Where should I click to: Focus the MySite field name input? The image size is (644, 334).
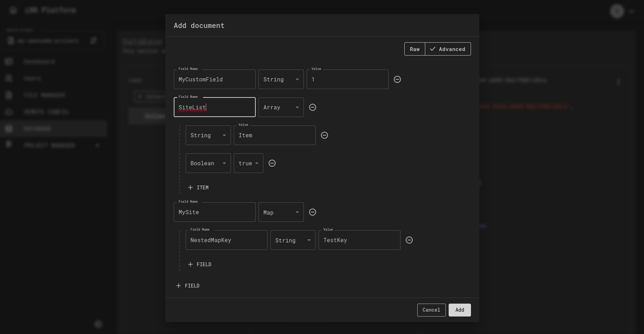click(x=214, y=212)
